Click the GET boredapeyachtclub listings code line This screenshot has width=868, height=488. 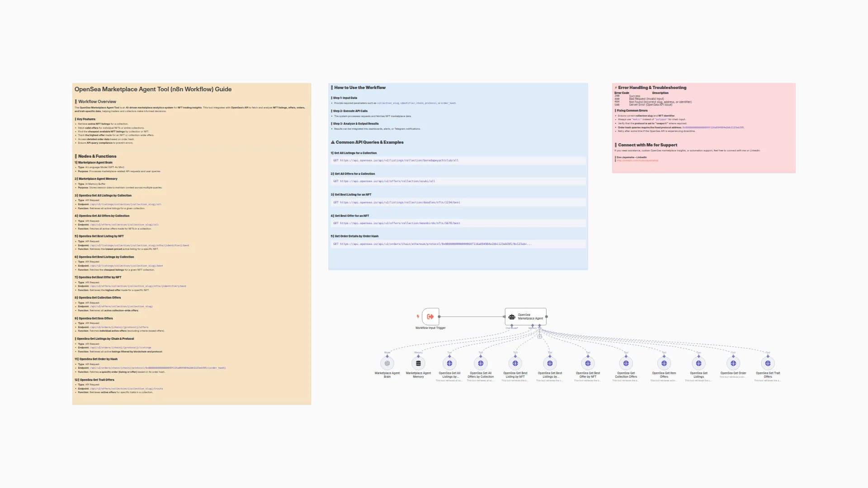tap(458, 160)
